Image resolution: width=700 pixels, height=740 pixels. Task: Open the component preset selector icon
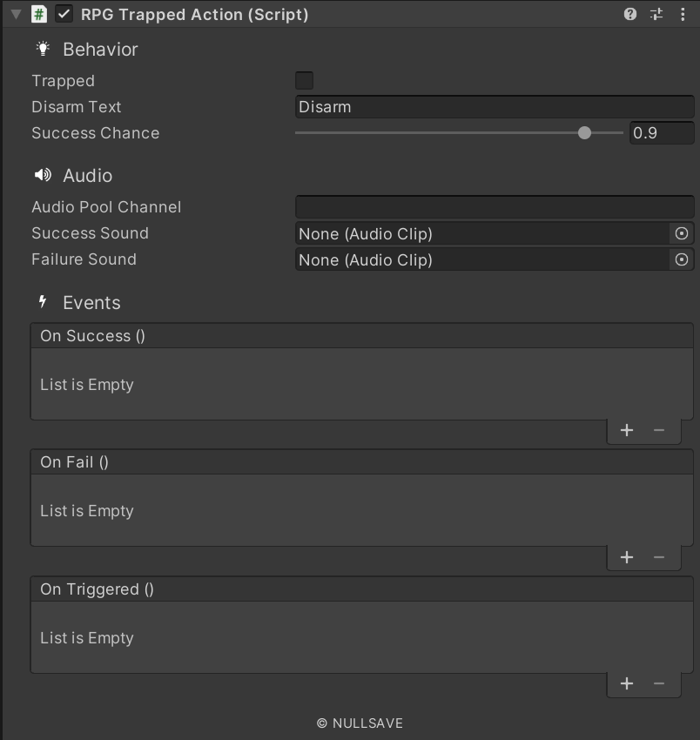coord(656,14)
